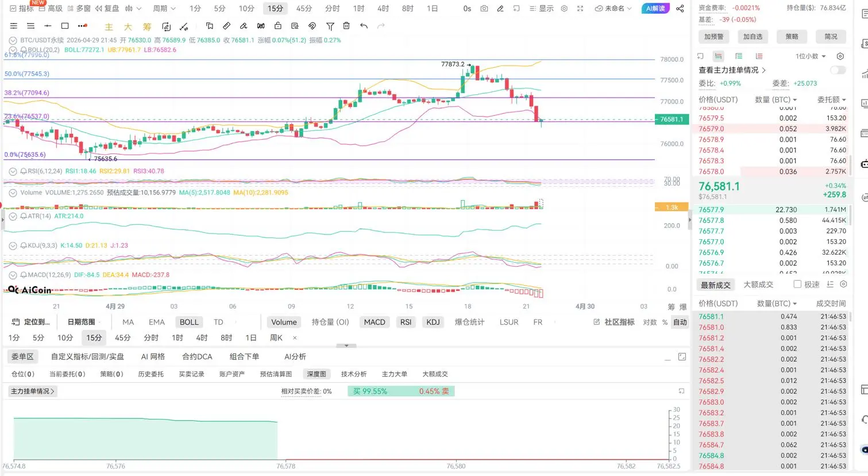The height and width of the screenshot is (476, 868).
Task: Open order book settings hexagon icon
Action: pyautogui.click(x=840, y=56)
